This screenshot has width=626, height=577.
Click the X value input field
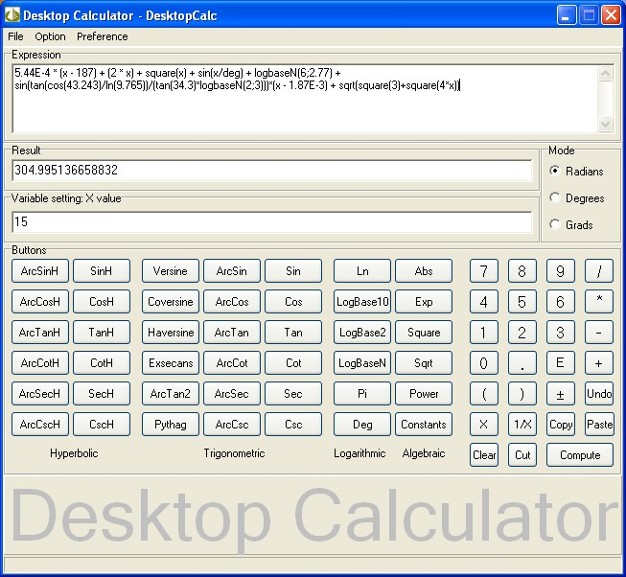(x=271, y=222)
